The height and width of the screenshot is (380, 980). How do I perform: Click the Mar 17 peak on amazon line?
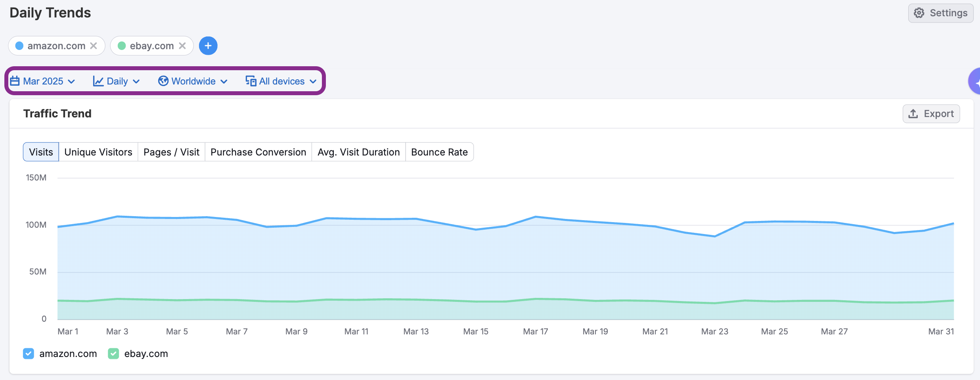tap(536, 217)
